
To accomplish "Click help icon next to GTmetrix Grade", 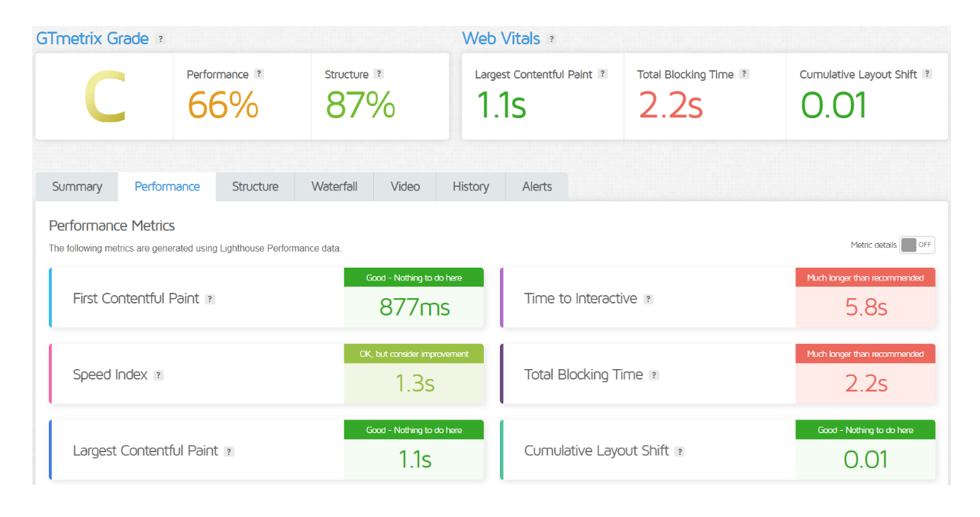I will 160,39.
